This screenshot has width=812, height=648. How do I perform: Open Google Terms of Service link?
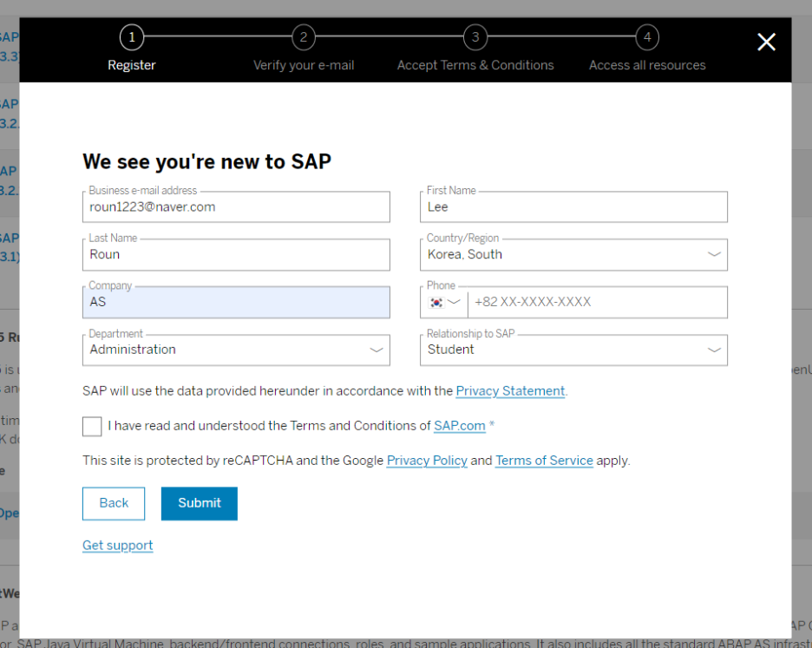544,461
